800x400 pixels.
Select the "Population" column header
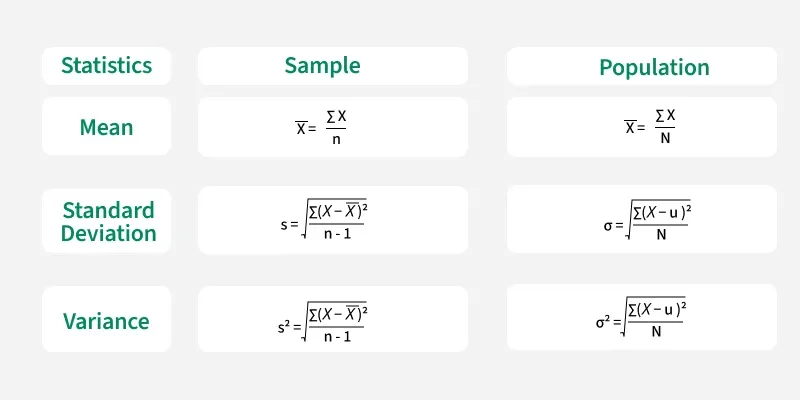click(x=654, y=67)
